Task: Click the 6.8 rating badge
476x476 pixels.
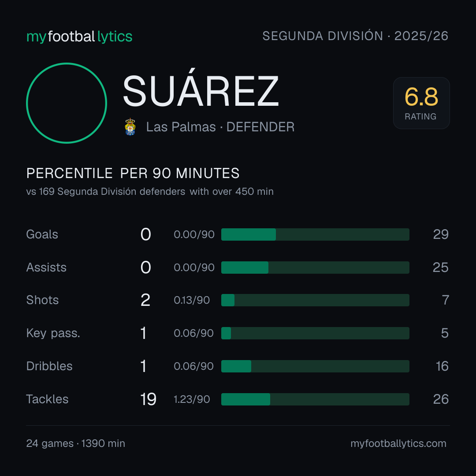Action: tap(421, 103)
